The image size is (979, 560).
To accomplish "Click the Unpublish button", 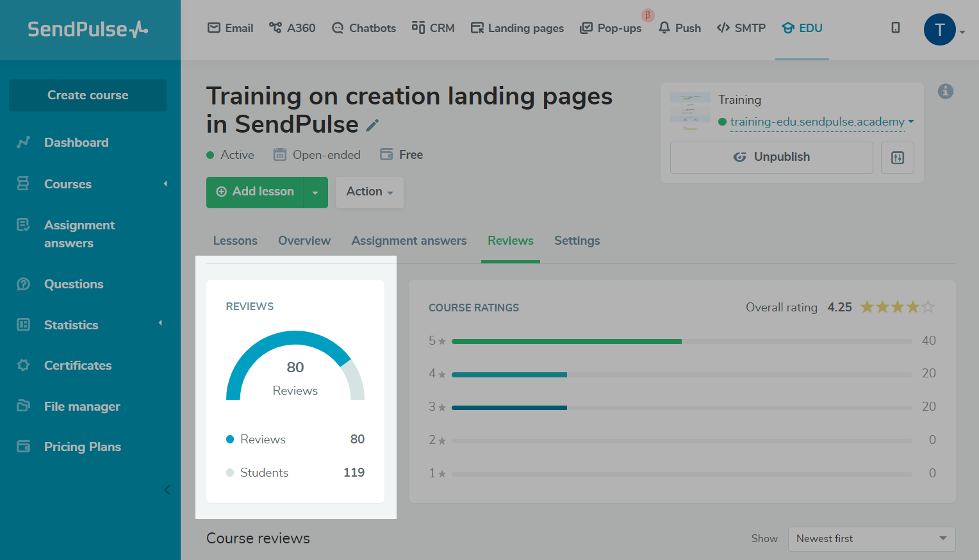I will [771, 158].
